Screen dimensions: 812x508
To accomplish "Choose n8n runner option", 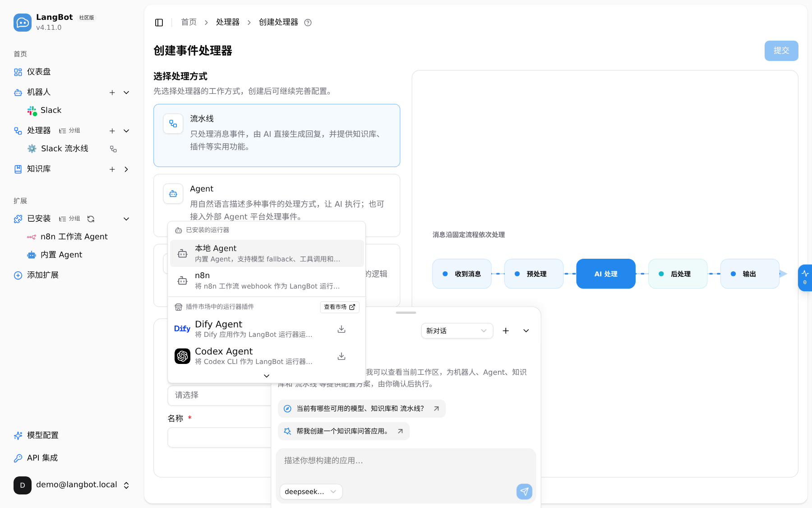I will click(267, 280).
